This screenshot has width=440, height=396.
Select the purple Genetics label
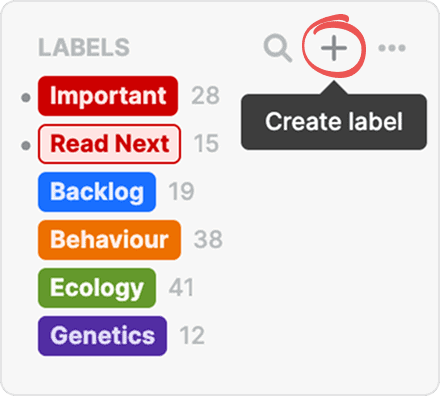coord(102,336)
